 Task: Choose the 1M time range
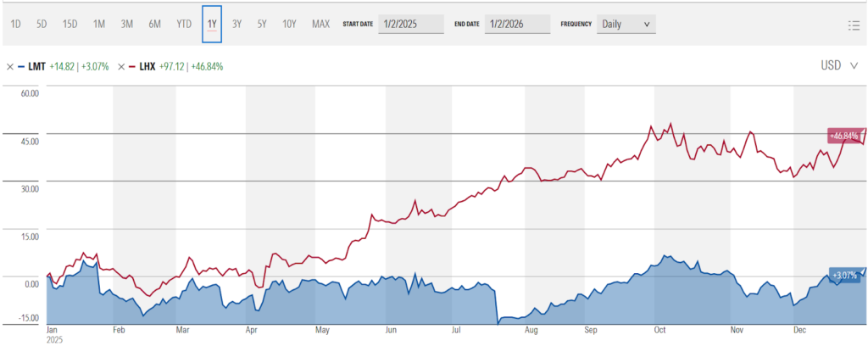pos(99,24)
